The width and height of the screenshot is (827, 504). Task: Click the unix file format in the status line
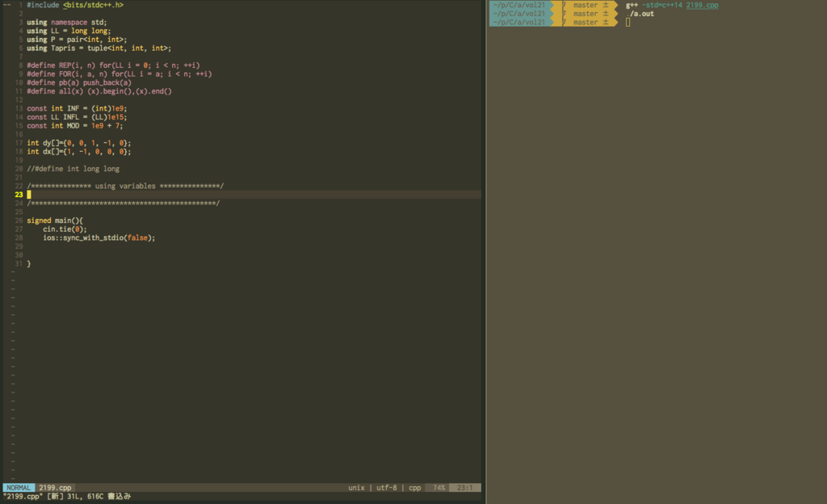click(x=356, y=488)
